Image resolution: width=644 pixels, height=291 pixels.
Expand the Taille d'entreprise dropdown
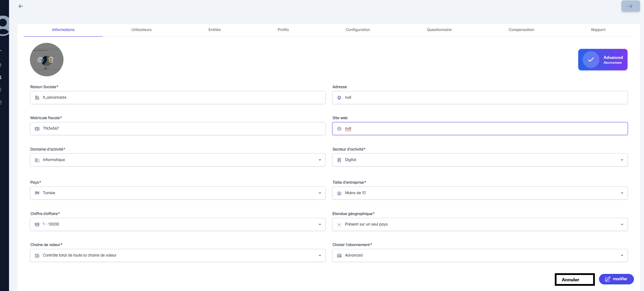point(622,193)
